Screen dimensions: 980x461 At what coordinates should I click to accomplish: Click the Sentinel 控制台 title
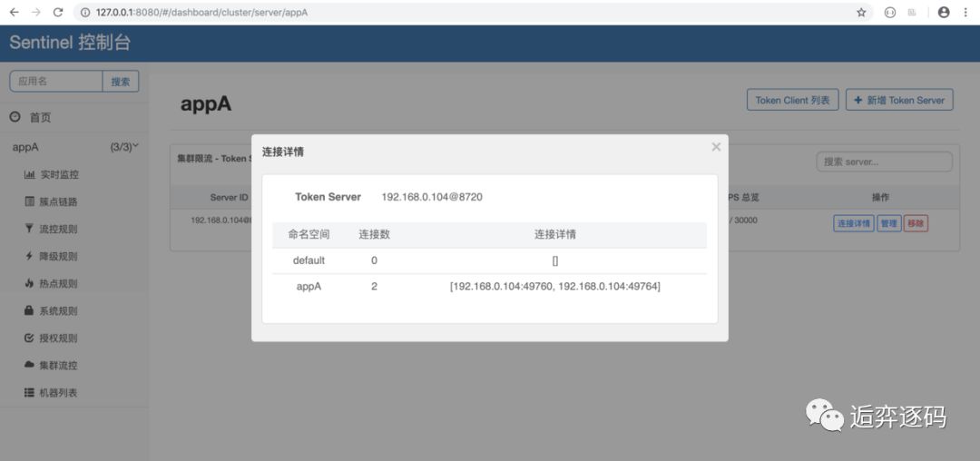70,43
